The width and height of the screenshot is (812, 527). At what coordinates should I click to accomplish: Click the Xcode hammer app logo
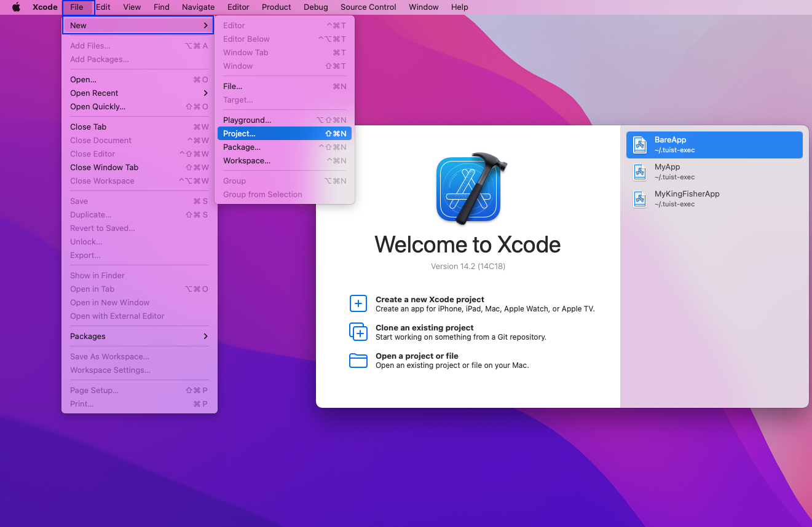(471, 187)
